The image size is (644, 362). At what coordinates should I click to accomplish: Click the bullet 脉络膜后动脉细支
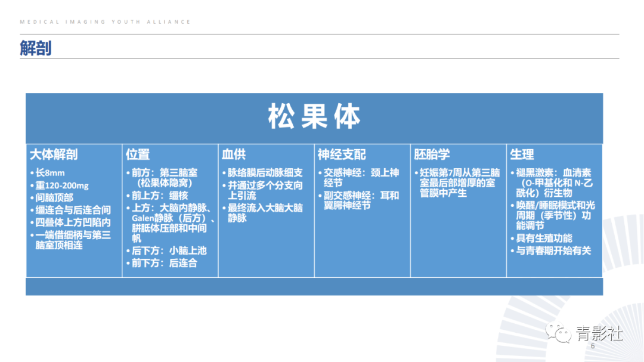pos(263,173)
